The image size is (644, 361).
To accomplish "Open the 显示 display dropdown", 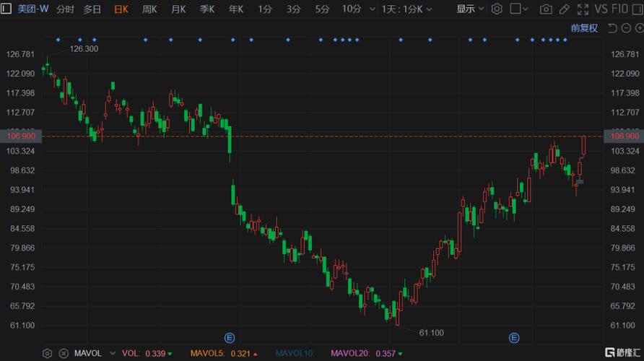I will [x=470, y=9].
